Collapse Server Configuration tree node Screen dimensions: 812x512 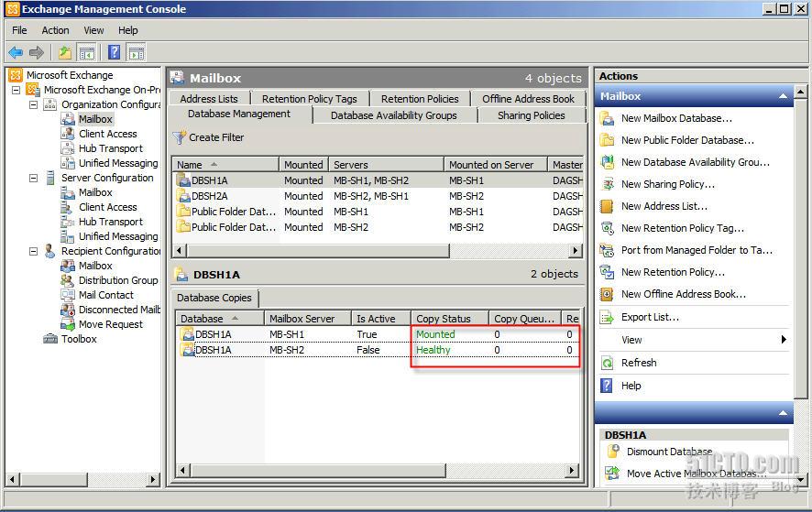click(x=34, y=178)
